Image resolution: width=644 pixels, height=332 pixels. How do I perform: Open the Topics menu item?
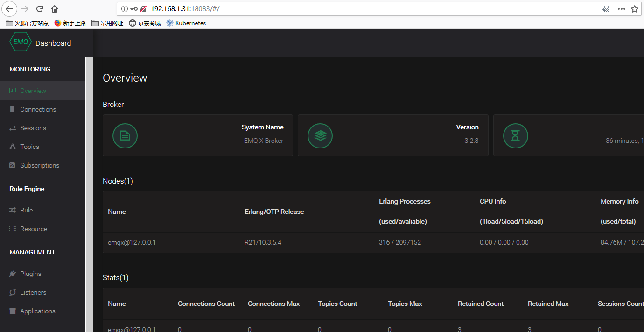pos(42,147)
